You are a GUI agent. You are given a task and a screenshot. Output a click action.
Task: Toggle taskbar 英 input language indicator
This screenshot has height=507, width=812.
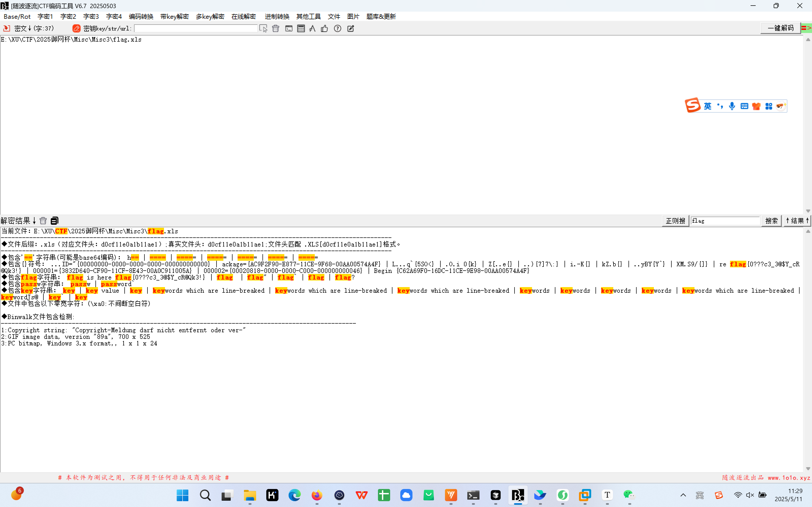point(700,495)
